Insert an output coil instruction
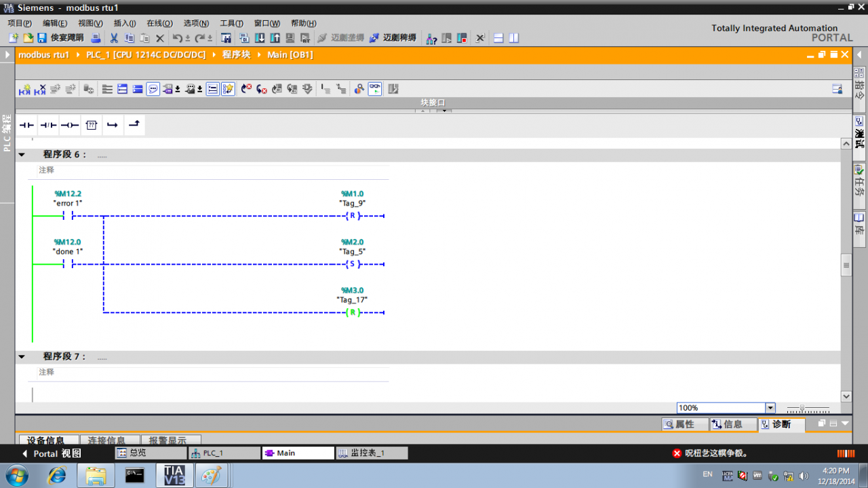Image resolution: width=868 pixels, height=488 pixels. [x=70, y=125]
